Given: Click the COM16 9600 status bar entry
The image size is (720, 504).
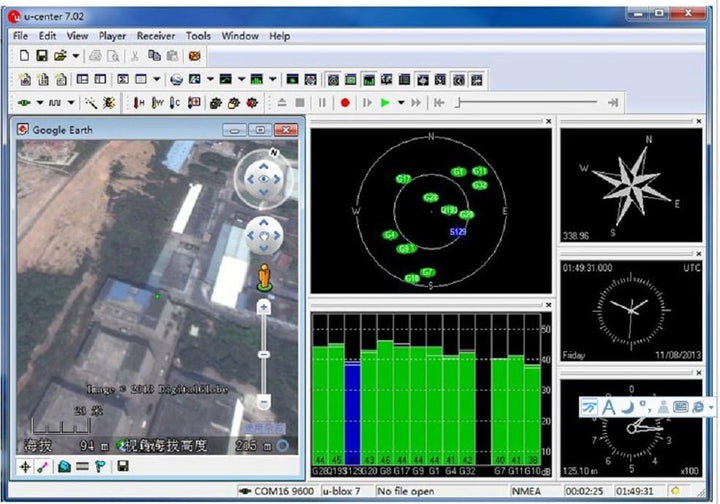Looking at the screenshot, I should 276,491.
